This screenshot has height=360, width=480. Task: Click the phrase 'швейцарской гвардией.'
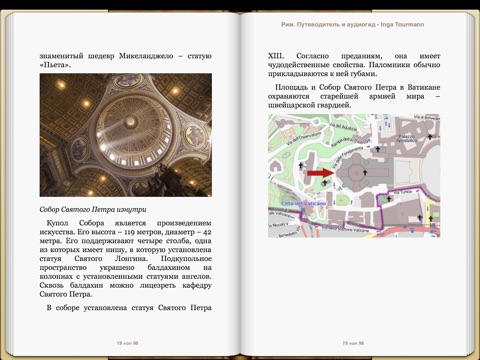click(x=310, y=105)
